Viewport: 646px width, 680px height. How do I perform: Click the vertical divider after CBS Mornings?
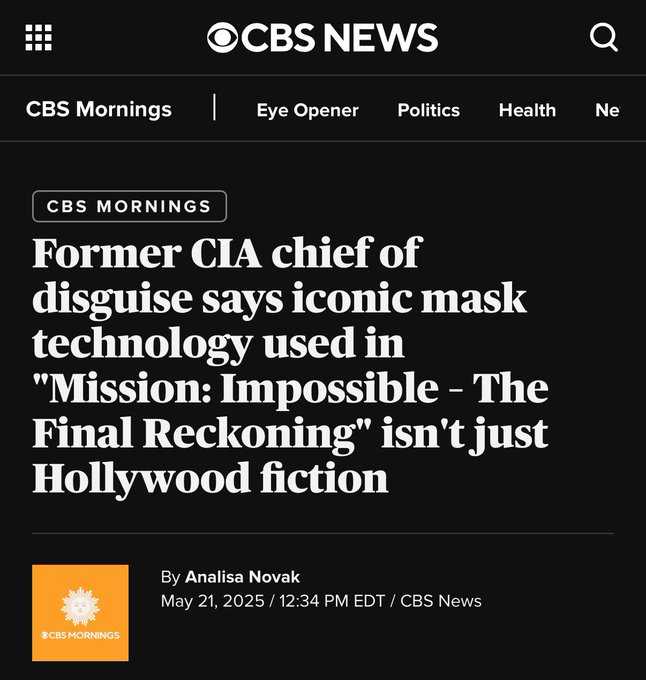(214, 108)
